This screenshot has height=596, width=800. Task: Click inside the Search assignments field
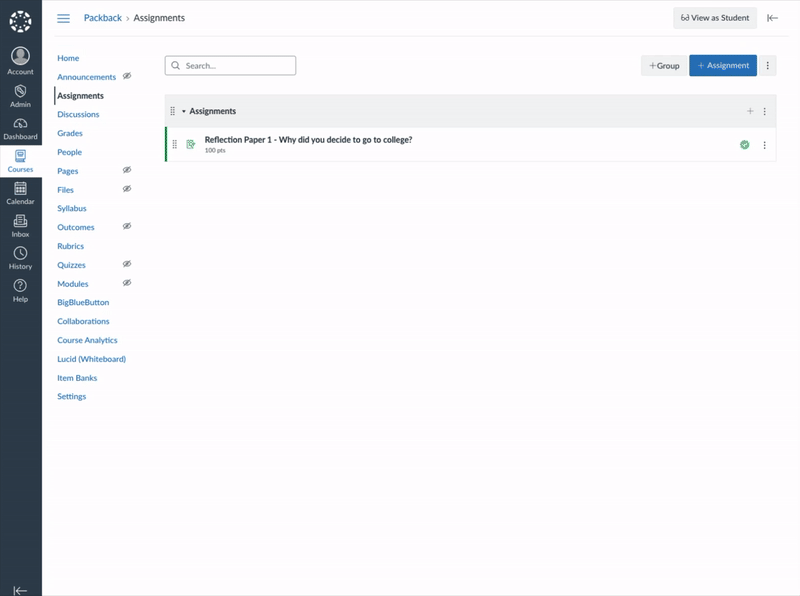click(x=230, y=64)
